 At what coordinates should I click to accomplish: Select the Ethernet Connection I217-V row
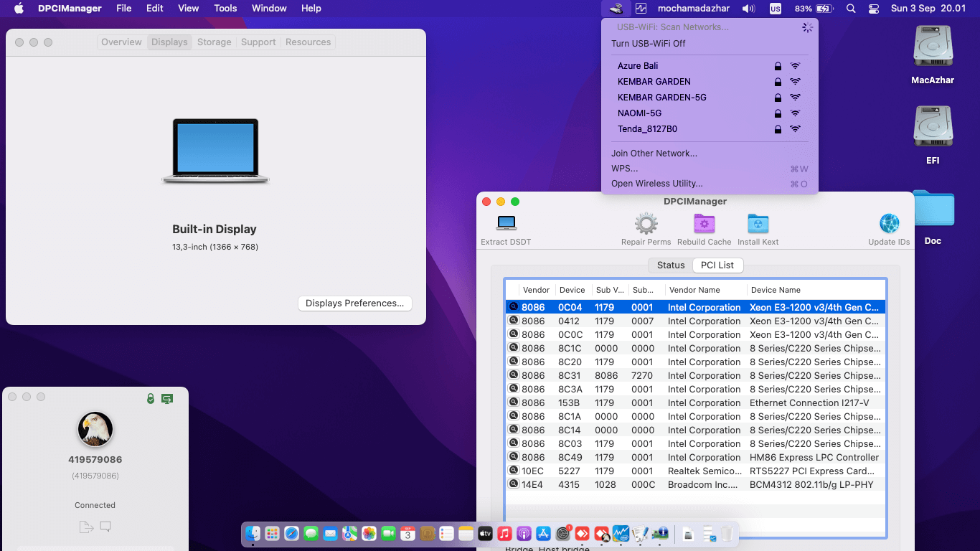[x=696, y=403]
